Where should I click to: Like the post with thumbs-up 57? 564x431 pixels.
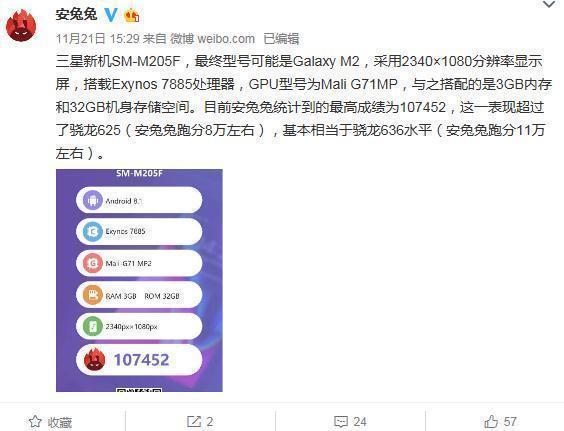[500, 422]
